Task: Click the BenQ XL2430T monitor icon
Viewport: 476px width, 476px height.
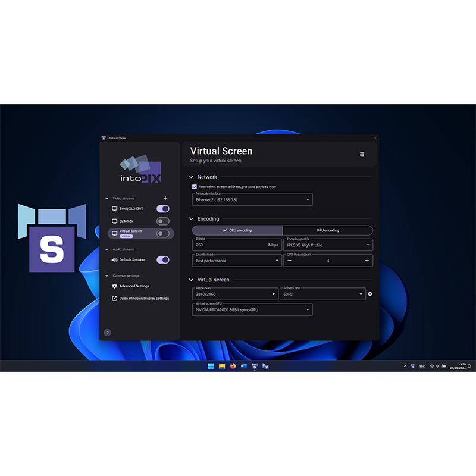Action: coord(114,209)
